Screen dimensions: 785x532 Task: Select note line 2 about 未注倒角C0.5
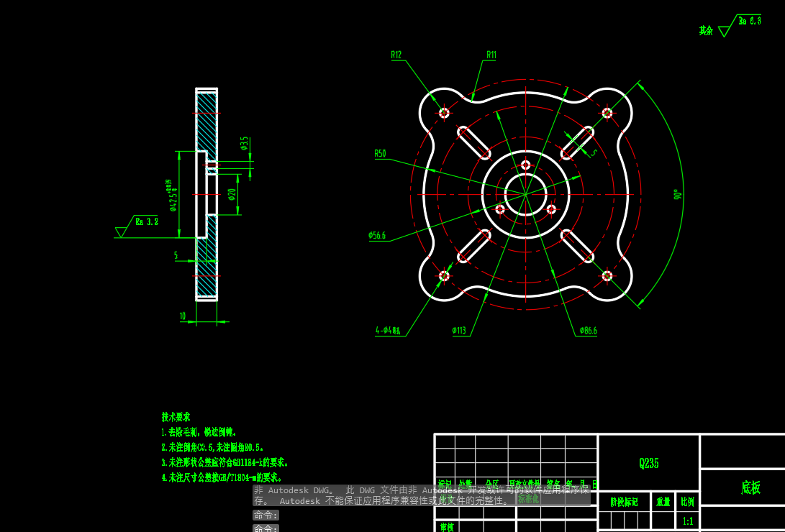(212, 447)
